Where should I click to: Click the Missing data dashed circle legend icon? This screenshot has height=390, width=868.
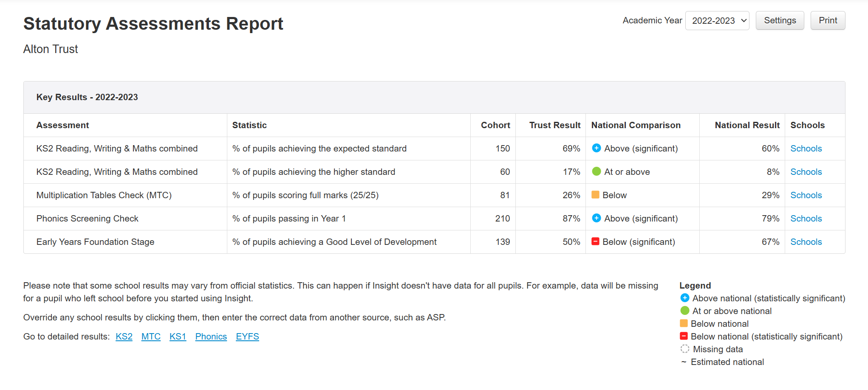684,349
